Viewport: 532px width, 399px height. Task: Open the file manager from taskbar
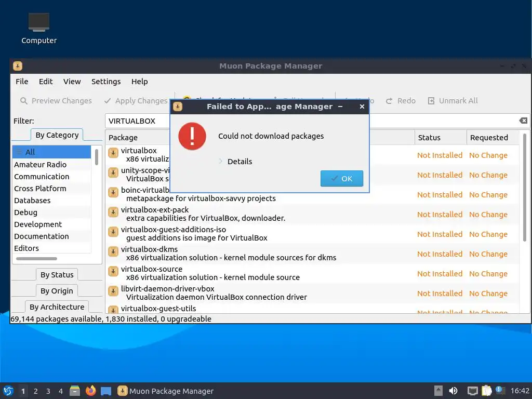[x=75, y=391]
